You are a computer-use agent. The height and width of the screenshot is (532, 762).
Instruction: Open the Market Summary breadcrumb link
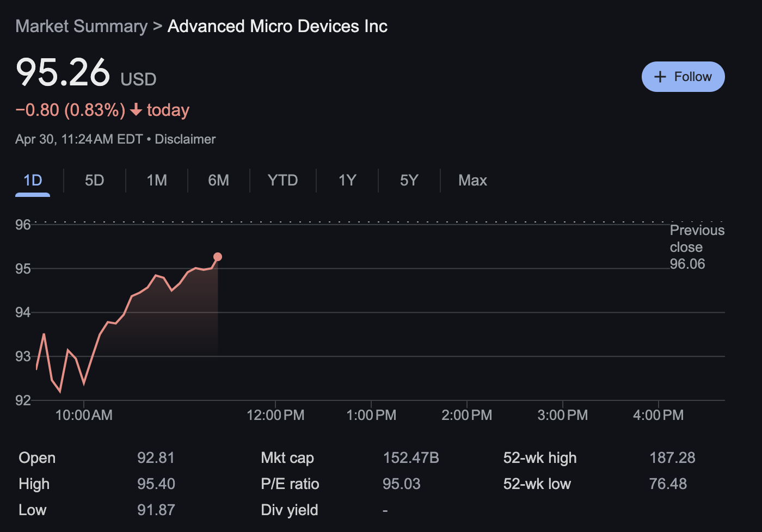(82, 26)
